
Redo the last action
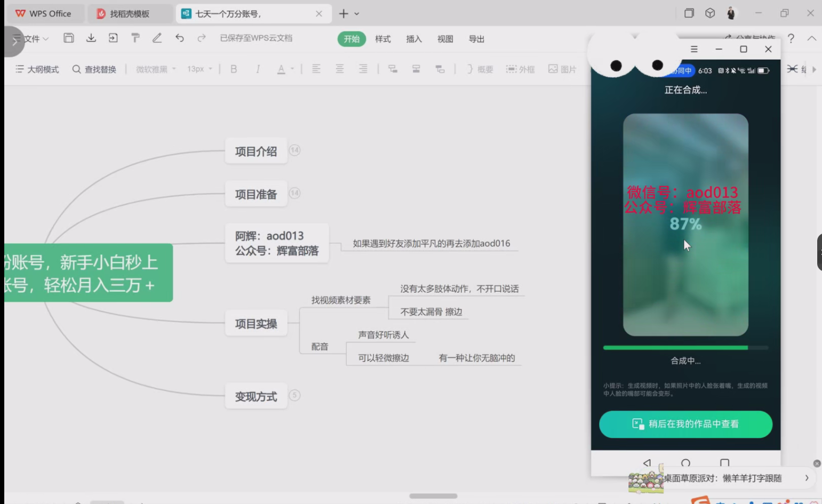[x=202, y=38]
